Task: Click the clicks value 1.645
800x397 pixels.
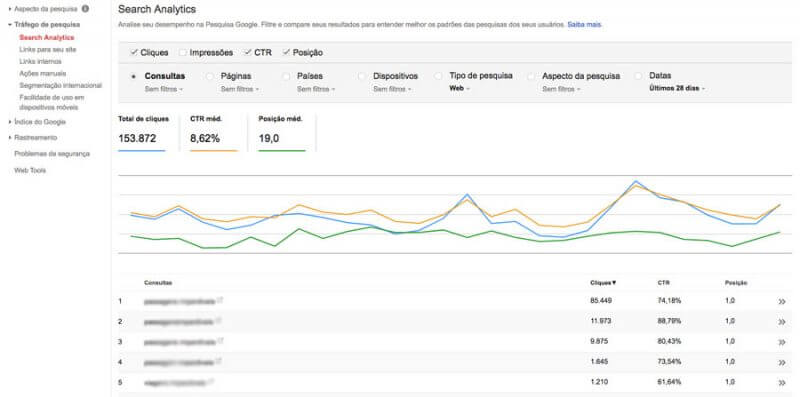Action: [598, 361]
